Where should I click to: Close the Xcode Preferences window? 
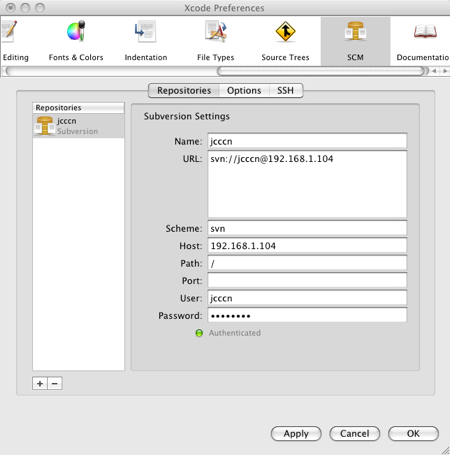11,7
